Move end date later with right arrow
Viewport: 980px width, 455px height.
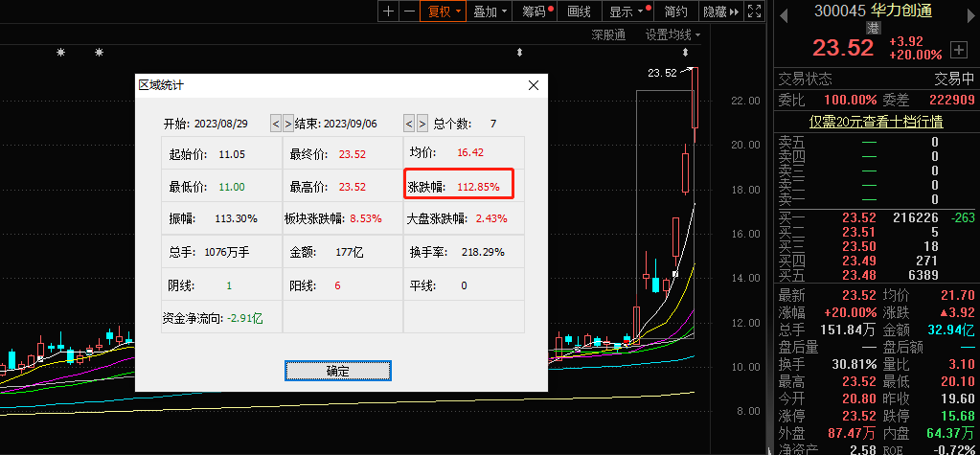[422, 124]
